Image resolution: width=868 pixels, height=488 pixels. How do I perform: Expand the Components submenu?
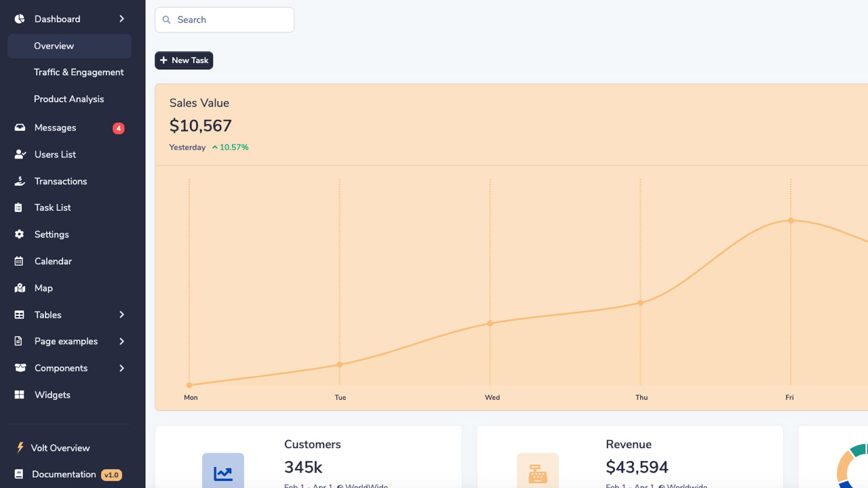point(121,368)
